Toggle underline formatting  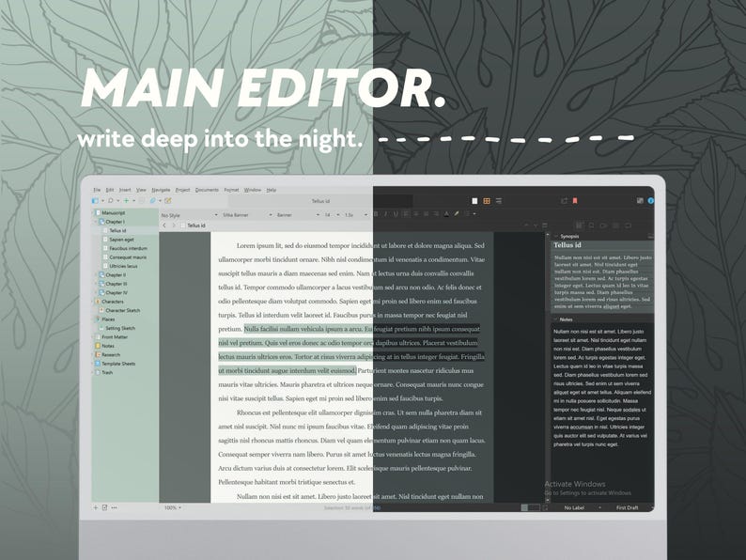tap(396, 214)
